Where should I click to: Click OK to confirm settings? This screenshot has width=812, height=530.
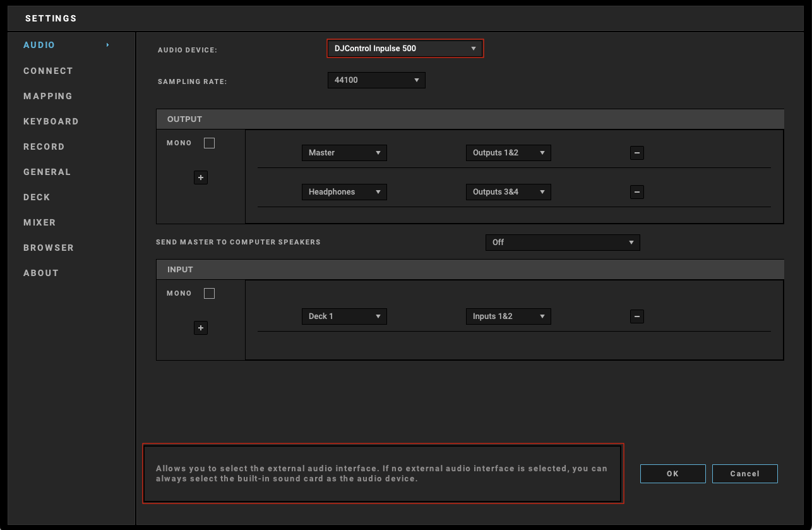coord(672,474)
